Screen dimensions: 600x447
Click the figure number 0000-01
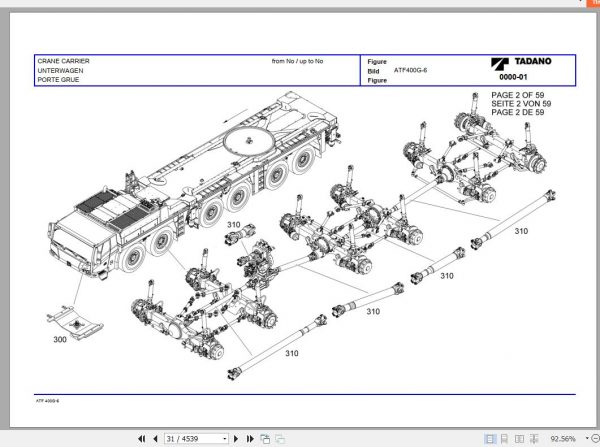point(513,77)
